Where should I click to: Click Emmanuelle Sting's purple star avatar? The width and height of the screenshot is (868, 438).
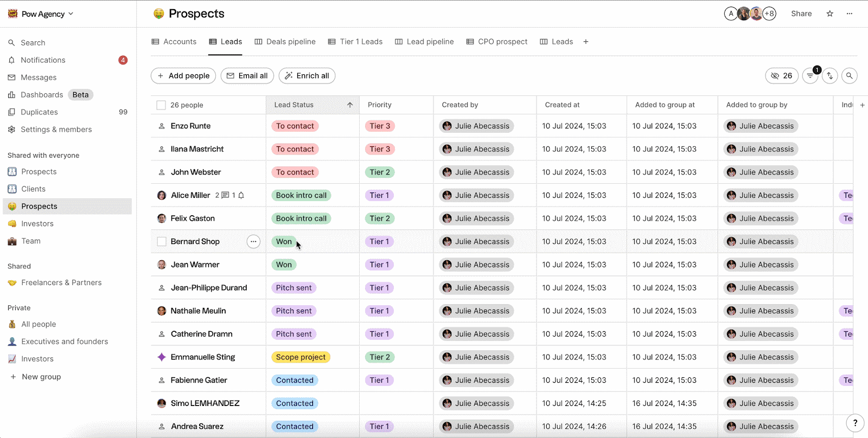[x=162, y=357]
